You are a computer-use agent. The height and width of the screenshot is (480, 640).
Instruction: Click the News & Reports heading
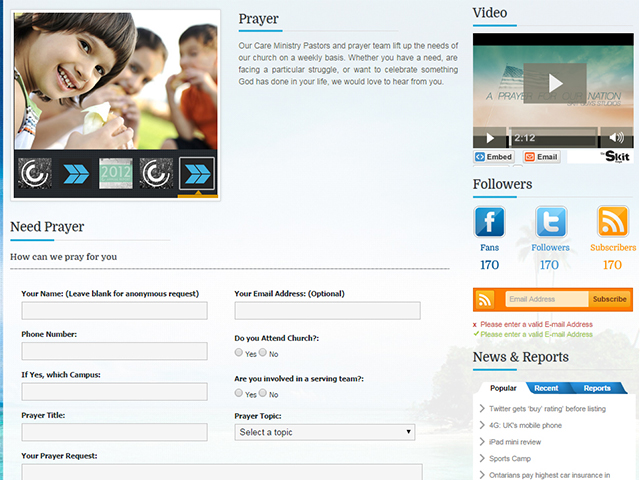[520, 357]
